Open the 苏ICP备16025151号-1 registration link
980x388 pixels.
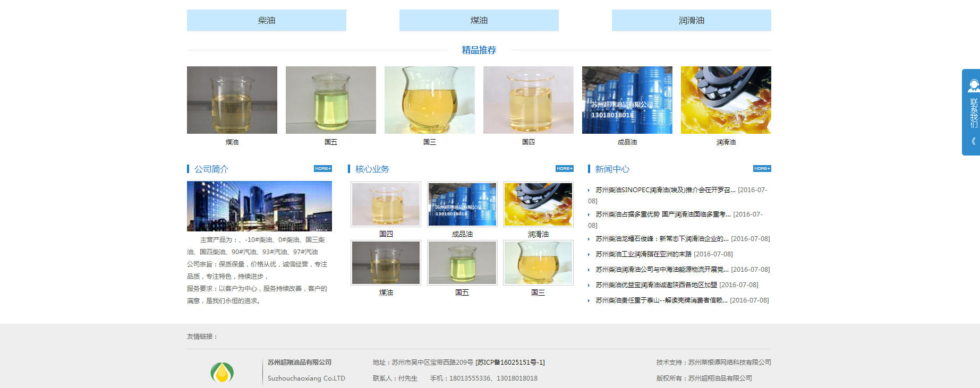510,363
